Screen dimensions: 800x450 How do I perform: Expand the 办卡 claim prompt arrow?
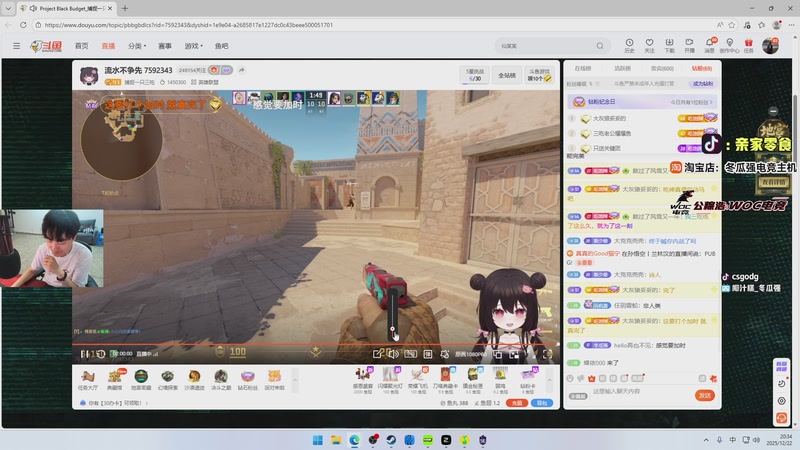[147, 403]
